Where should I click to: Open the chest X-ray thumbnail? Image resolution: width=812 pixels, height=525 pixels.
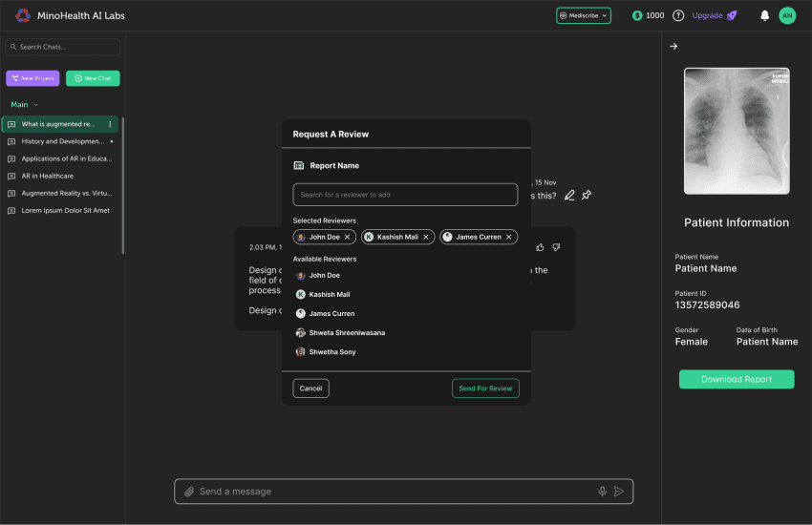(x=737, y=131)
